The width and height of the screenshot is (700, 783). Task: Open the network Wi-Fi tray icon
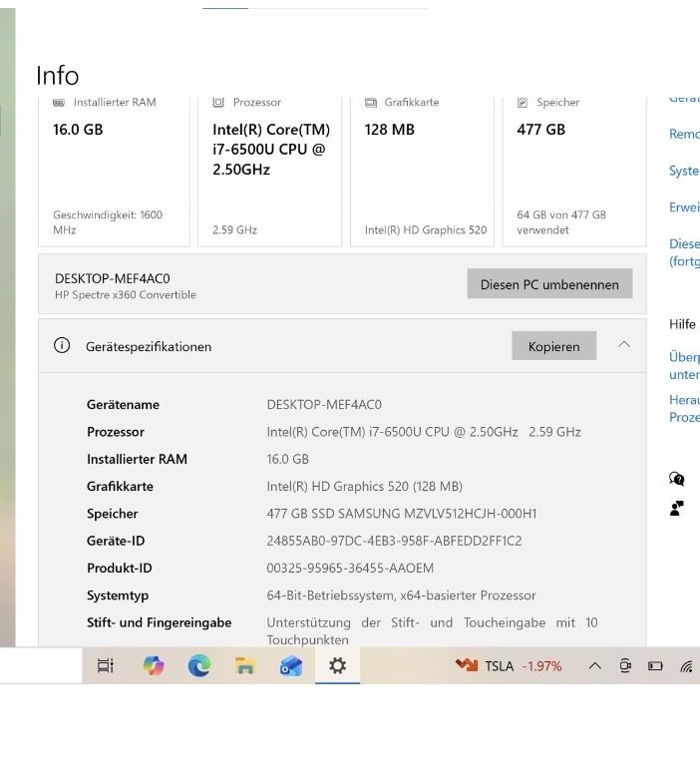[686, 665]
